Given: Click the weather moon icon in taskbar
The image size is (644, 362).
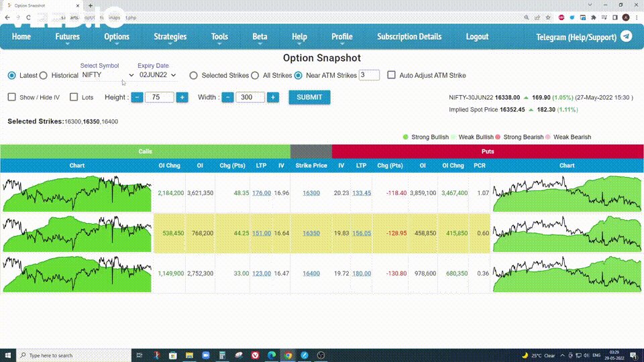Looking at the screenshot, I should click(525, 355).
